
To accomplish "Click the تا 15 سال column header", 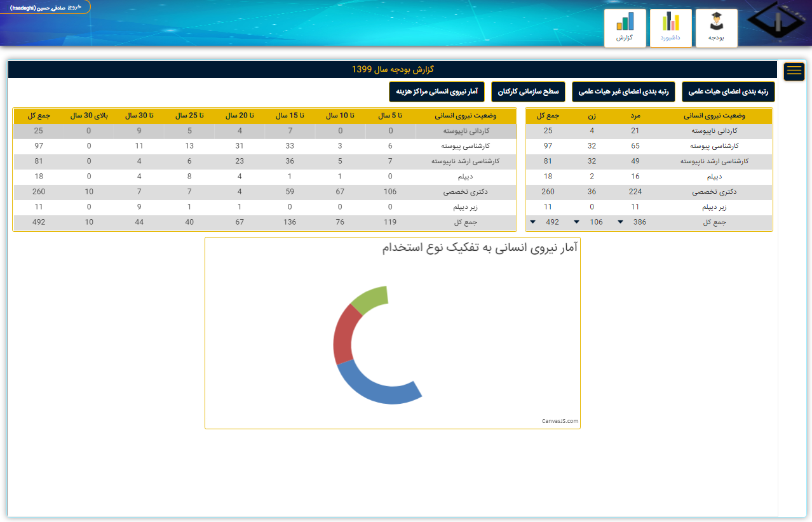I will pos(289,116).
